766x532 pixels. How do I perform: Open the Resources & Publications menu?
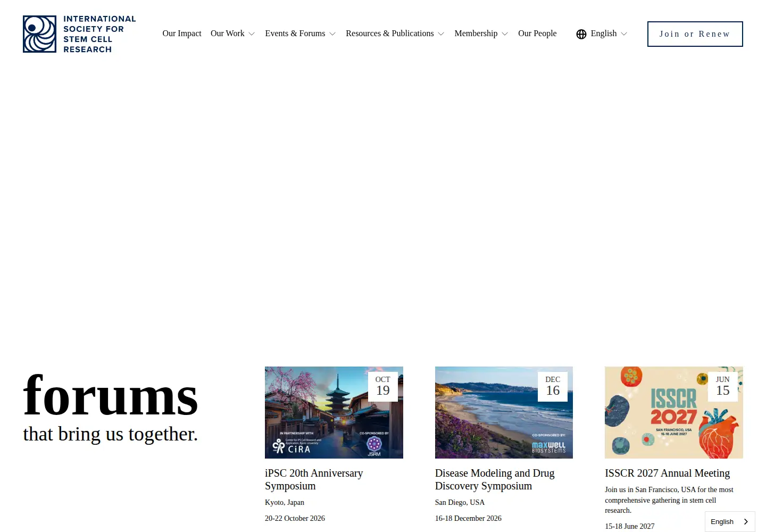(x=390, y=34)
